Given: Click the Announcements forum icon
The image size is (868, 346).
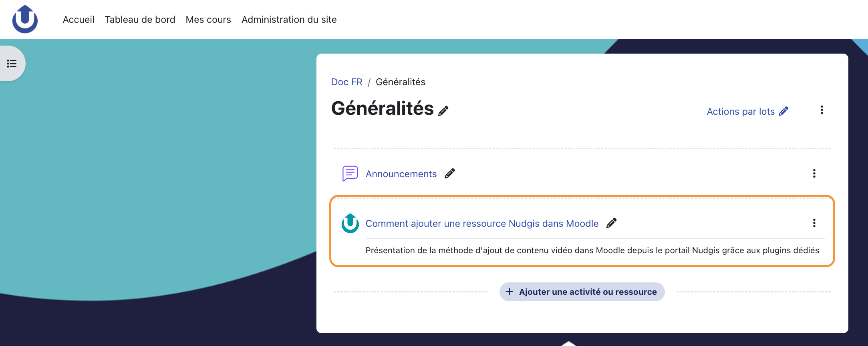Looking at the screenshot, I should click(350, 174).
